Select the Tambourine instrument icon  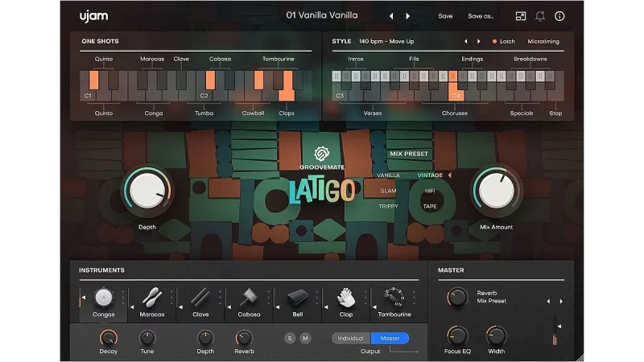(394, 297)
